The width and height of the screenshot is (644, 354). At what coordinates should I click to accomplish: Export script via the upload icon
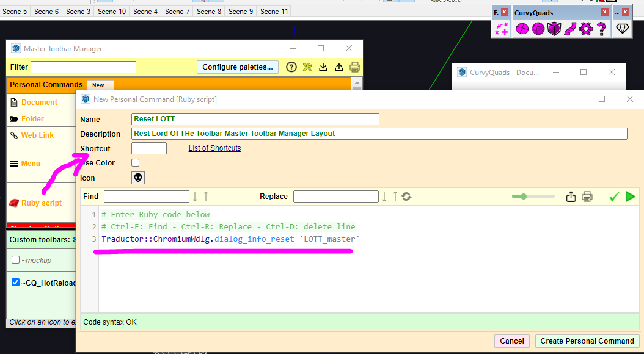571,197
